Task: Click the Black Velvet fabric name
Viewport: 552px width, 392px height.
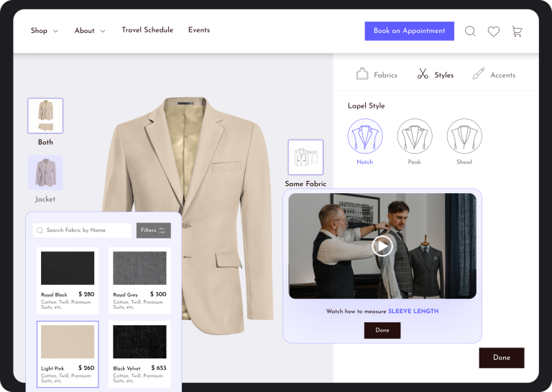Action: pos(126,368)
